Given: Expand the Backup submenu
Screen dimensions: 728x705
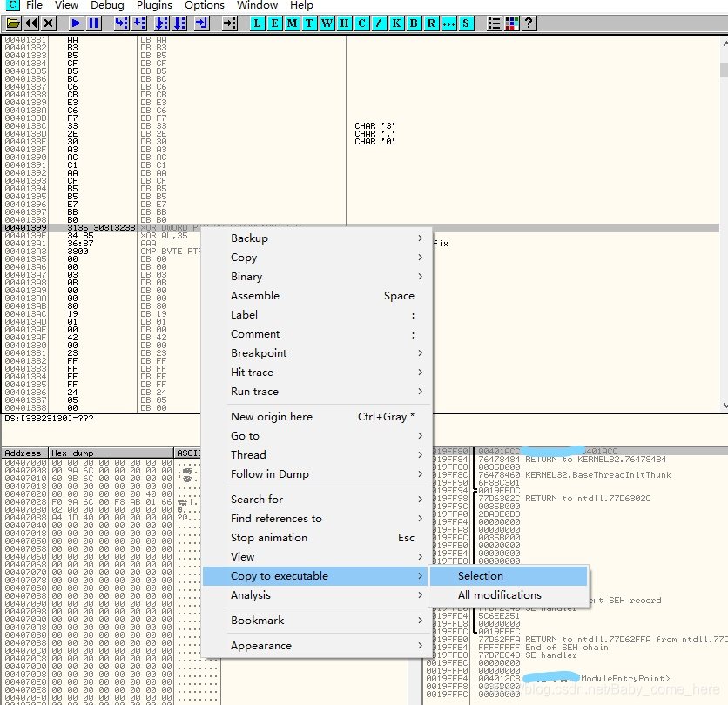Looking at the screenshot, I should coord(317,238).
